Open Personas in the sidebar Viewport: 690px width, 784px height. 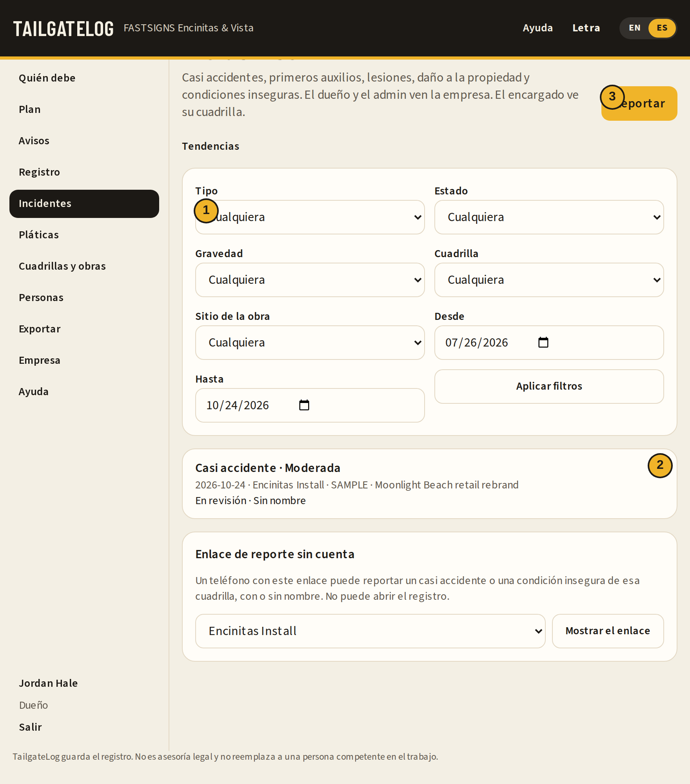click(84, 298)
